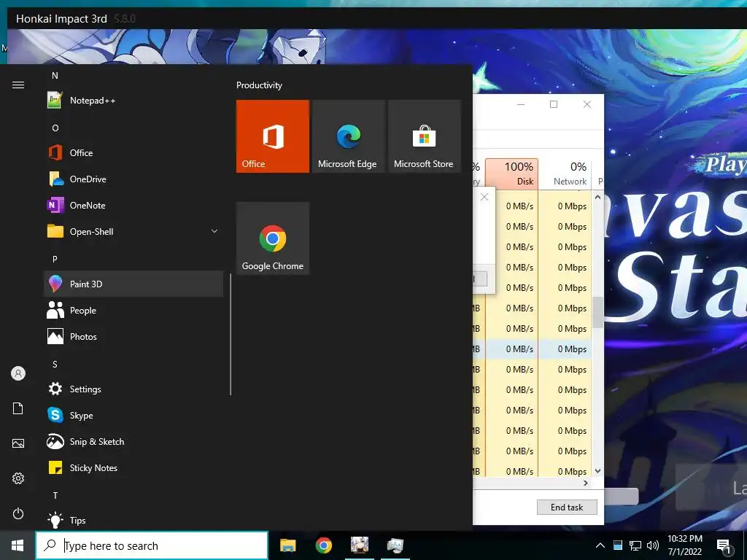The width and height of the screenshot is (747, 560).
Task: Open Sticky Notes
Action: pyautogui.click(x=133, y=468)
